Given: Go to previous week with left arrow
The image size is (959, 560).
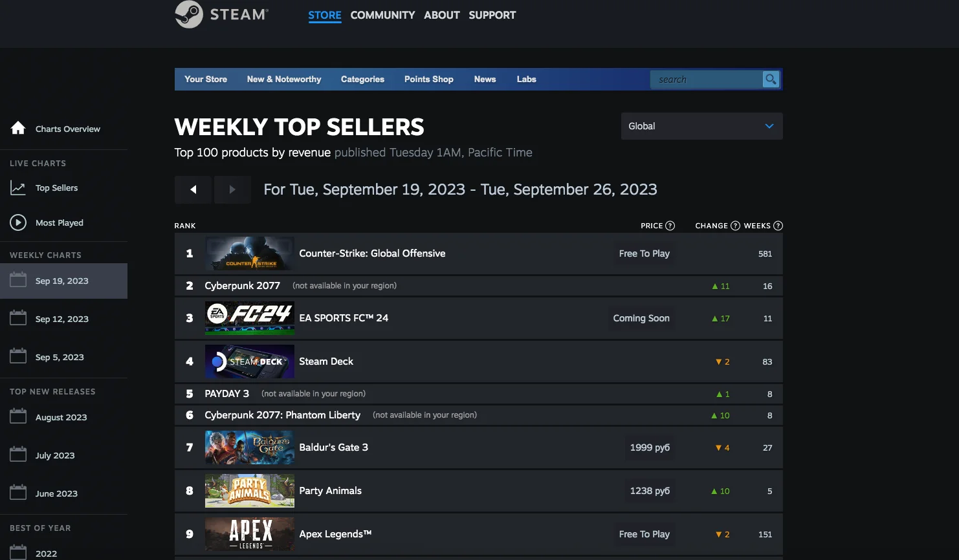Looking at the screenshot, I should [193, 189].
